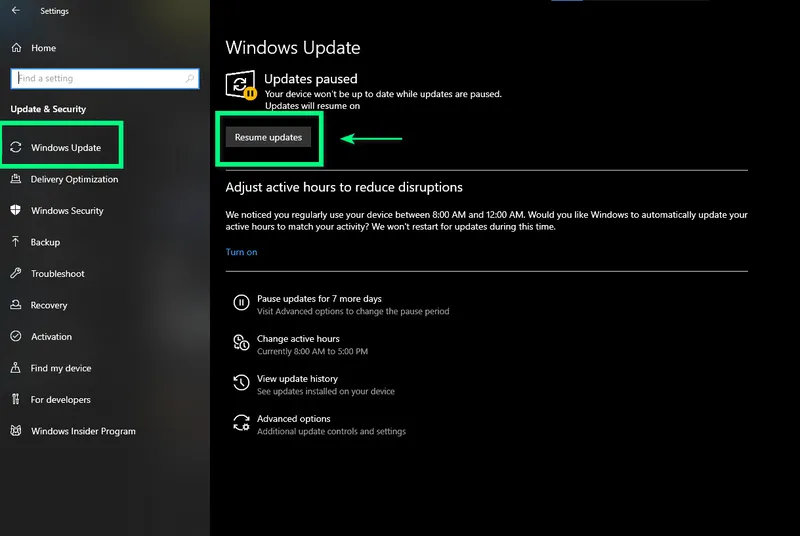Click the Delivery Optimization icon
This screenshot has height=536, width=800.
pyautogui.click(x=15, y=179)
